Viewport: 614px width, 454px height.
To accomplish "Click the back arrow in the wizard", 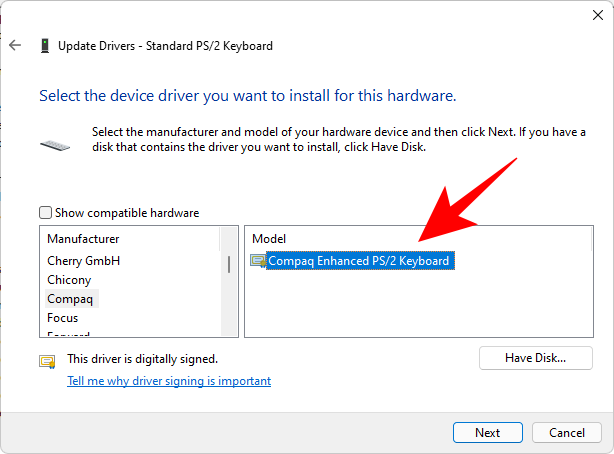I will pos(15,46).
